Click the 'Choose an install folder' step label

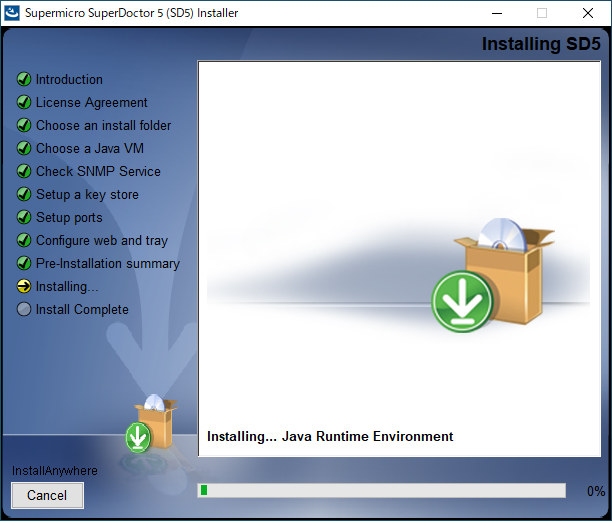(x=103, y=125)
